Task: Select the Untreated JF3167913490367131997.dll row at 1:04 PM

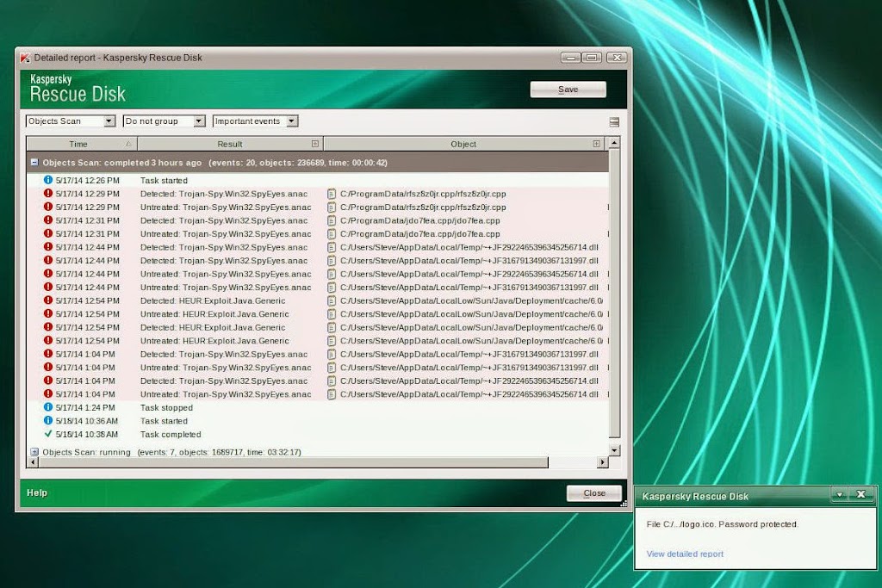Action: click(x=317, y=368)
